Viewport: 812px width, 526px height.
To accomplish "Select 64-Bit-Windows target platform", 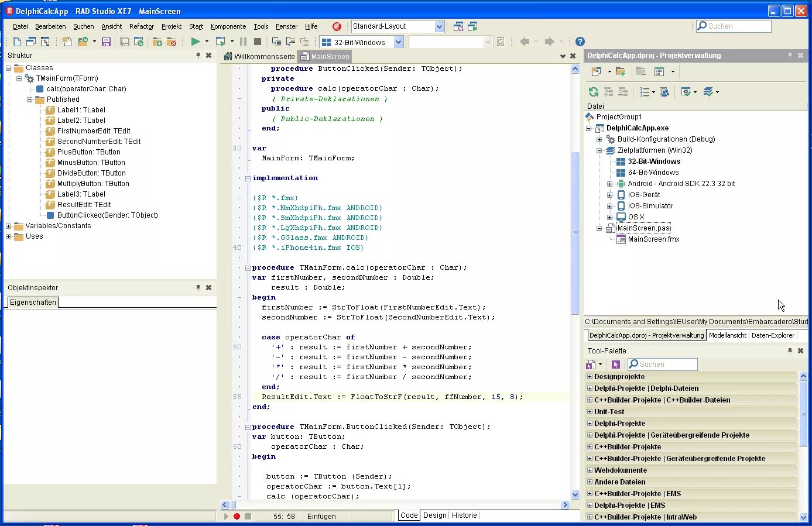I will [653, 173].
